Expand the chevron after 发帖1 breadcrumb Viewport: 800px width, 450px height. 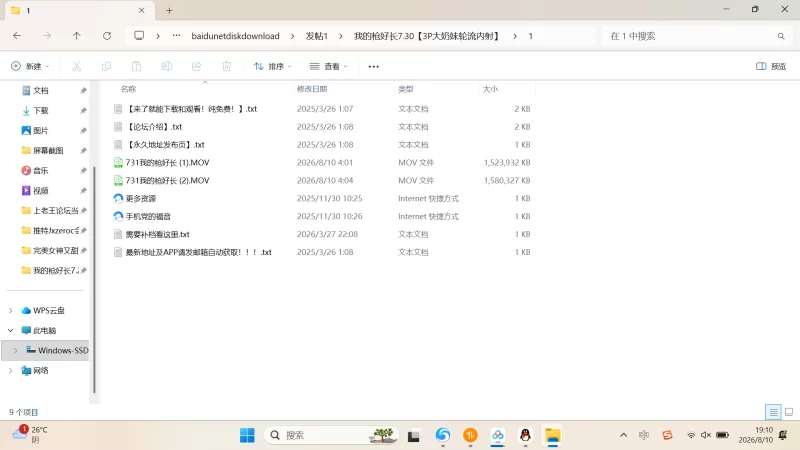click(341, 36)
